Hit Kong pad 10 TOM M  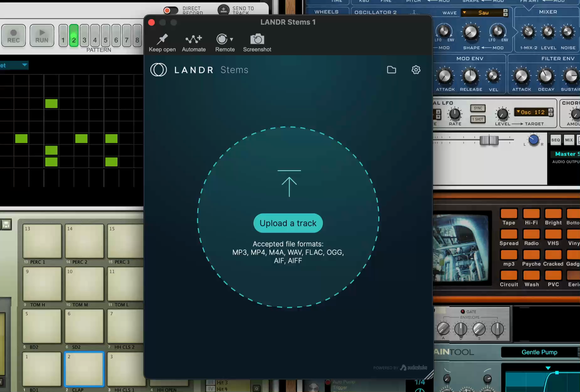click(84, 284)
